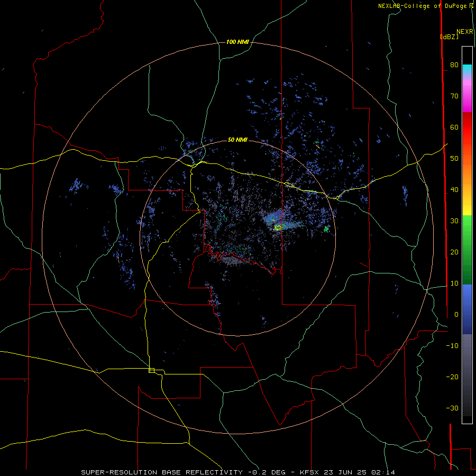Select the 40 value on the dBZ scale
The image size is (476, 476).
tap(454, 190)
